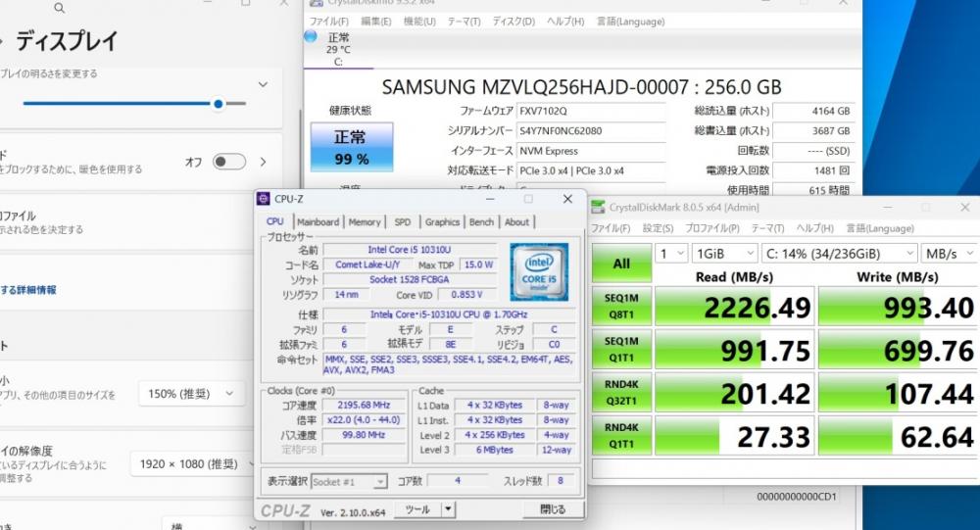Viewport: 980px width, 530px height.
Task: Click the CPU name field Intel Core i5 10310U
Action: point(410,250)
